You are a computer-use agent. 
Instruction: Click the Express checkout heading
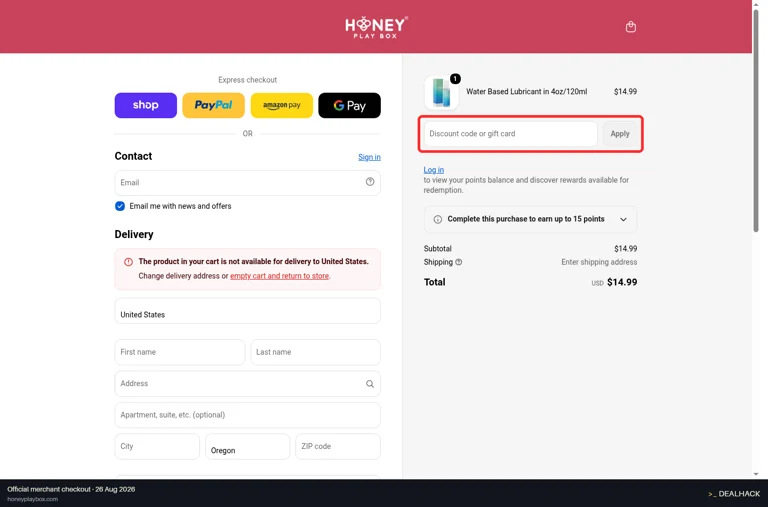click(x=247, y=80)
